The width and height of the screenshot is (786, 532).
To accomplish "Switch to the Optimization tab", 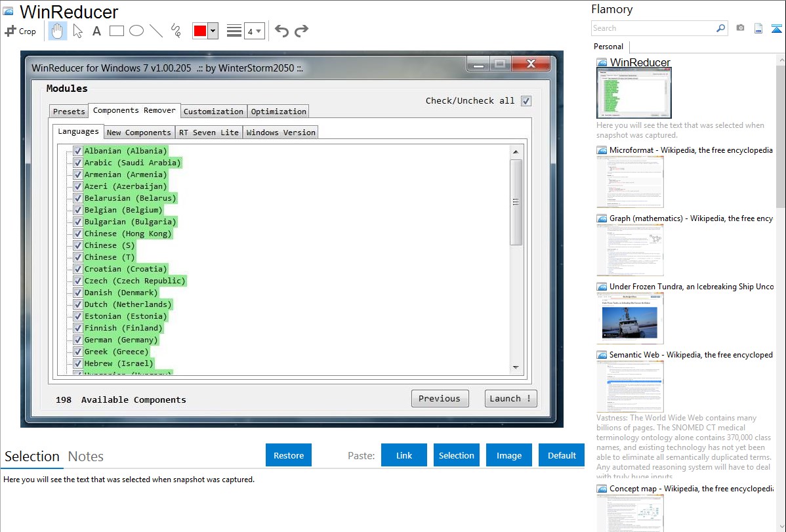I will point(278,112).
